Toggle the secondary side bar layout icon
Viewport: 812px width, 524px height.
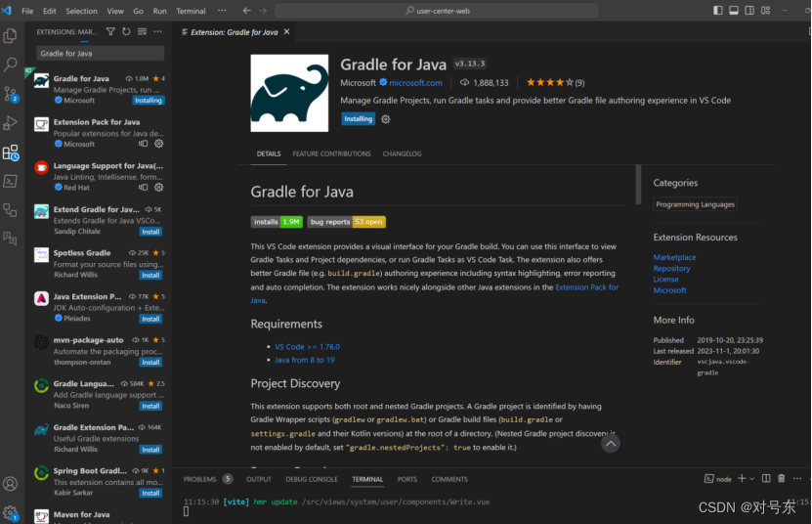pos(749,11)
